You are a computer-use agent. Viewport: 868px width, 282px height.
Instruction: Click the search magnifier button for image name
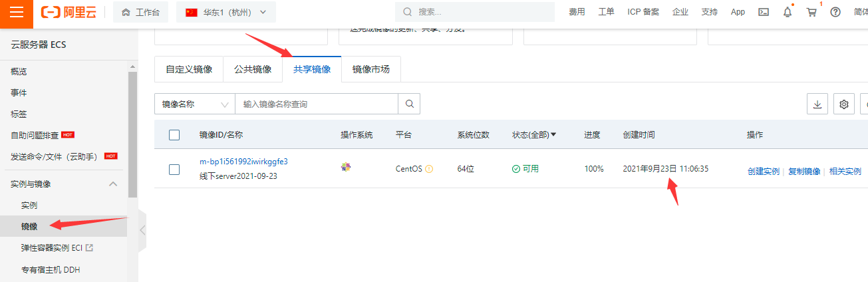click(409, 104)
